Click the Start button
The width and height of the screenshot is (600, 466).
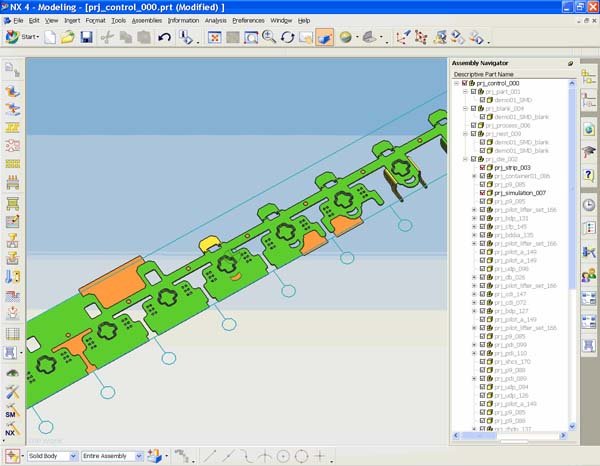(22, 38)
